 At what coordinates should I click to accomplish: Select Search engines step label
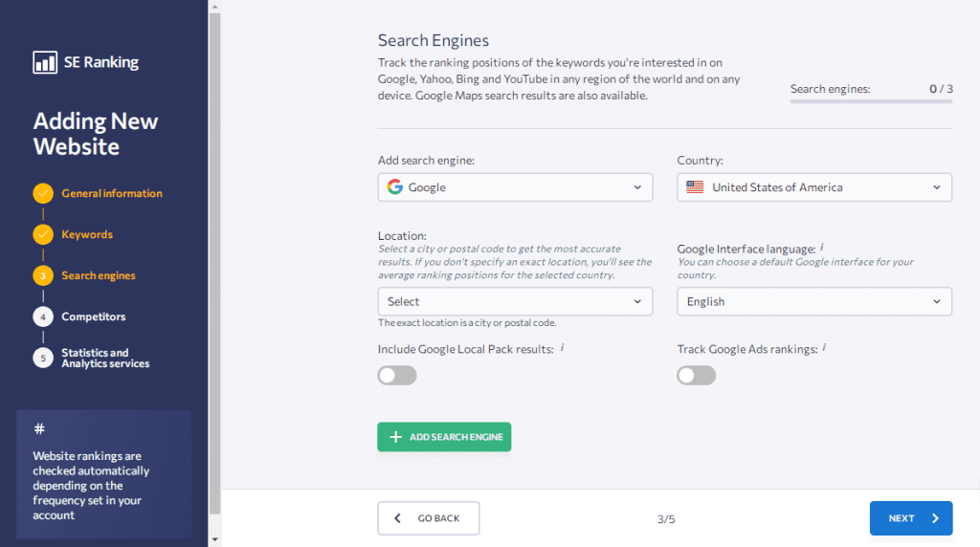[x=99, y=276]
